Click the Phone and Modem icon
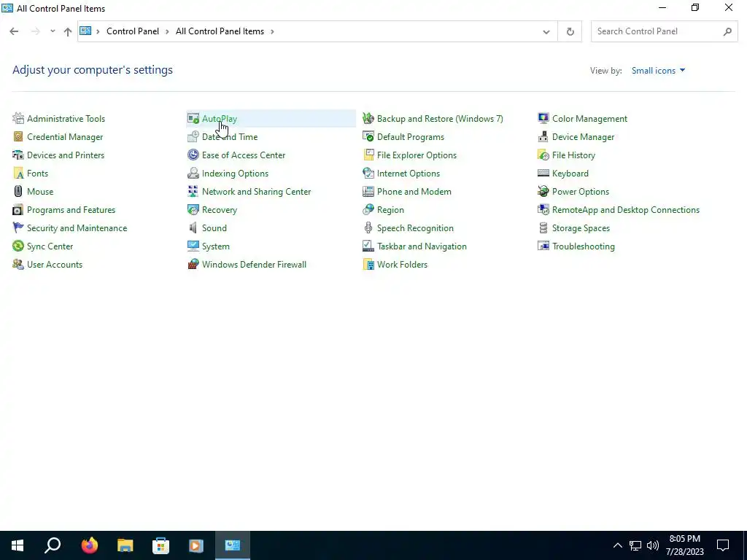 (368, 192)
